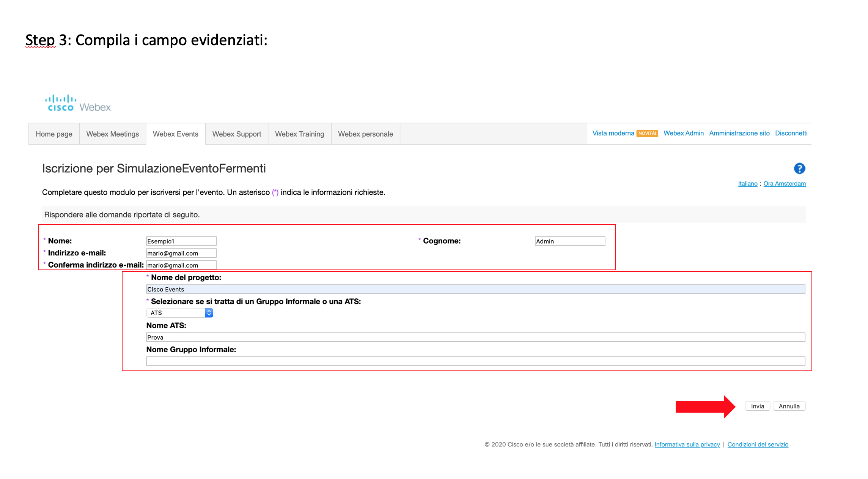The height and width of the screenshot is (479, 868).
Task: Click the 'Step 3: Compila i campo evidenziati:' title
Action: click(146, 40)
